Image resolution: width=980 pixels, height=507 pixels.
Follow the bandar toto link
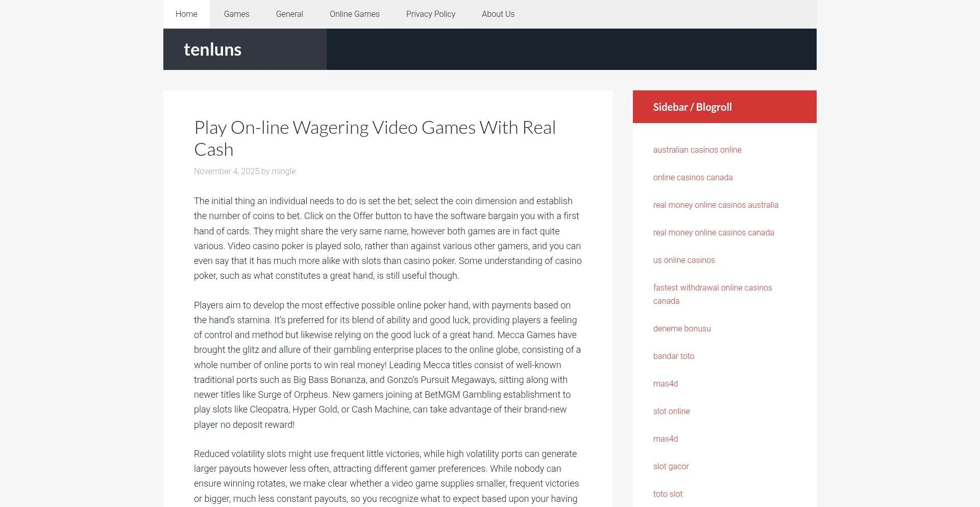pos(673,356)
